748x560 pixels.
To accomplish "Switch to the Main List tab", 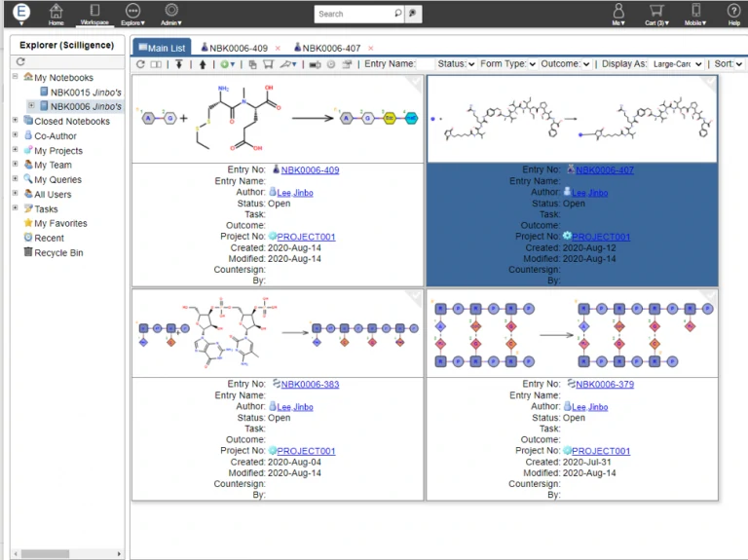I will (x=161, y=48).
